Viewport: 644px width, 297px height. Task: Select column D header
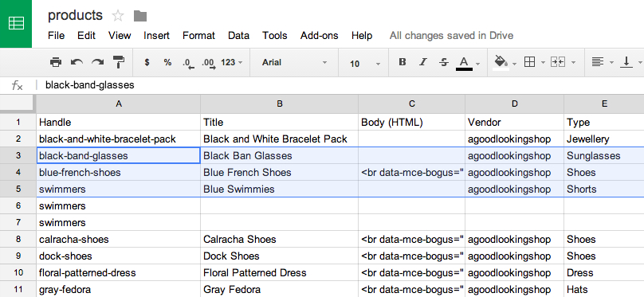[x=515, y=104]
